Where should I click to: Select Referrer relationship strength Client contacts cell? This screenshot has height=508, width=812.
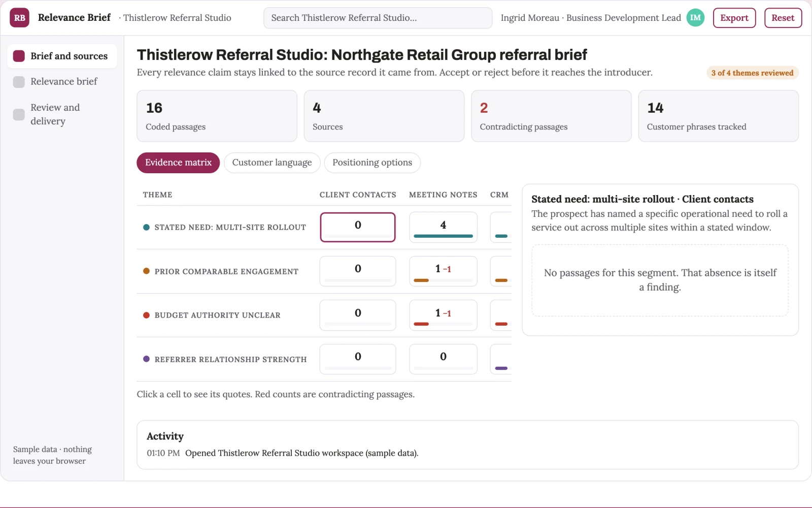358,359
